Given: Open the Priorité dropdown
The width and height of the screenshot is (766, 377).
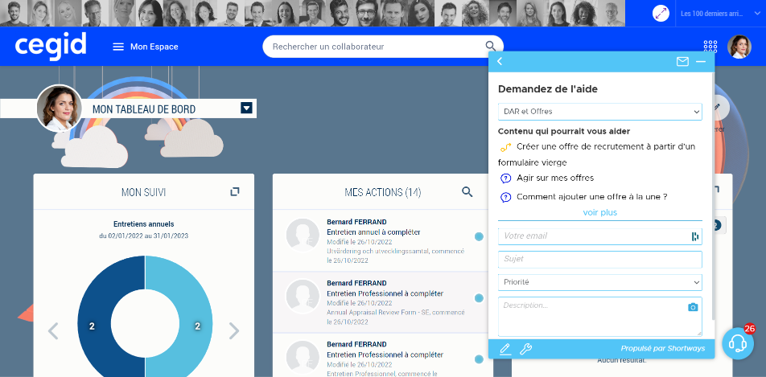Looking at the screenshot, I should pyautogui.click(x=600, y=282).
